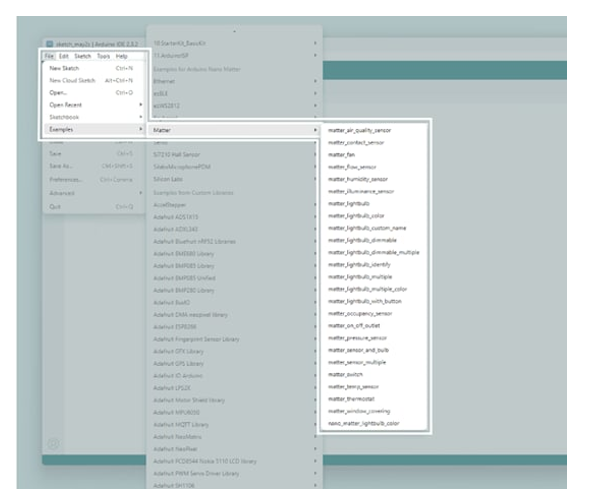Open the matter_illuminance_sensor example
Viewport: 597px width, 503px height.
click(375, 191)
